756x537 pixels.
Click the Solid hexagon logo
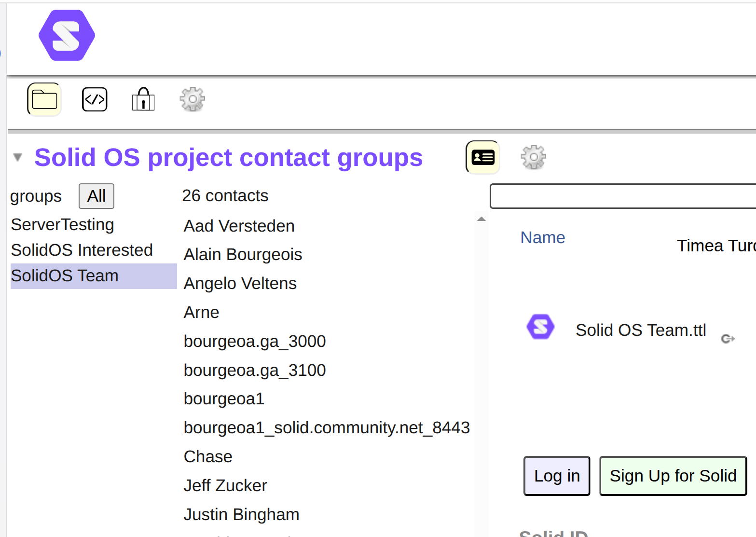point(67,35)
